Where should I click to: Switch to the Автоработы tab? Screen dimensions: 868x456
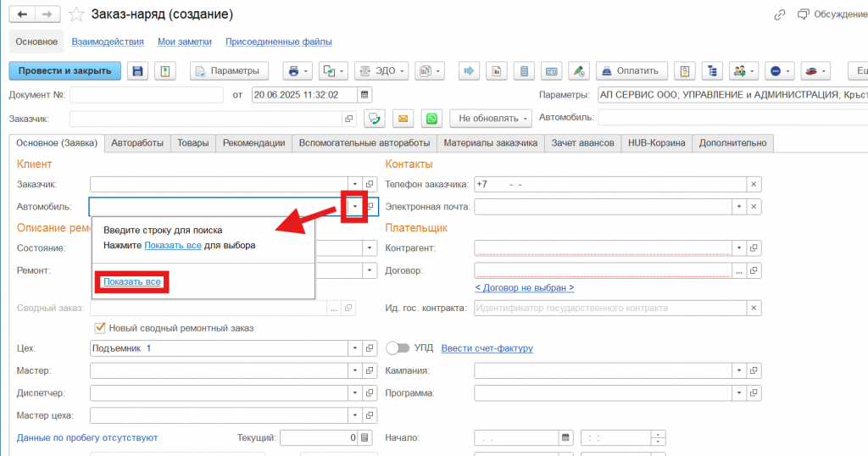(136, 143)
